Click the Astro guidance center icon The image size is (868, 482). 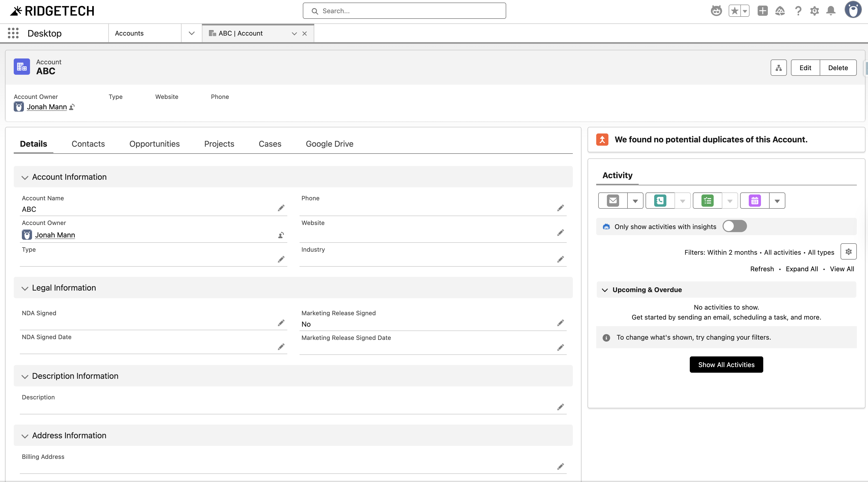pyautogui.click(x=716, y=11)
